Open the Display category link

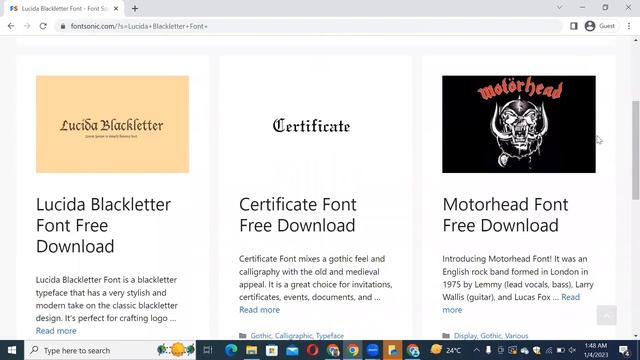[x=465, y=336]
